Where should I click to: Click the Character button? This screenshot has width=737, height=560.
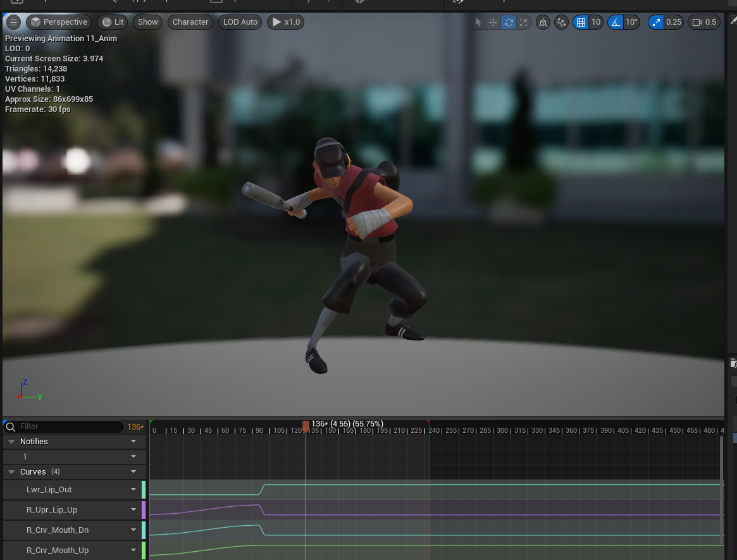pos(190,22)
